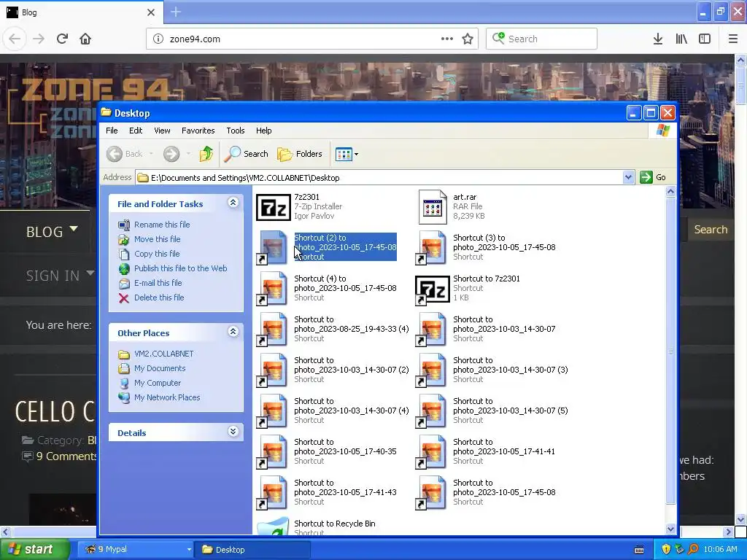Close the Blog tab

(x=151, y=12)
